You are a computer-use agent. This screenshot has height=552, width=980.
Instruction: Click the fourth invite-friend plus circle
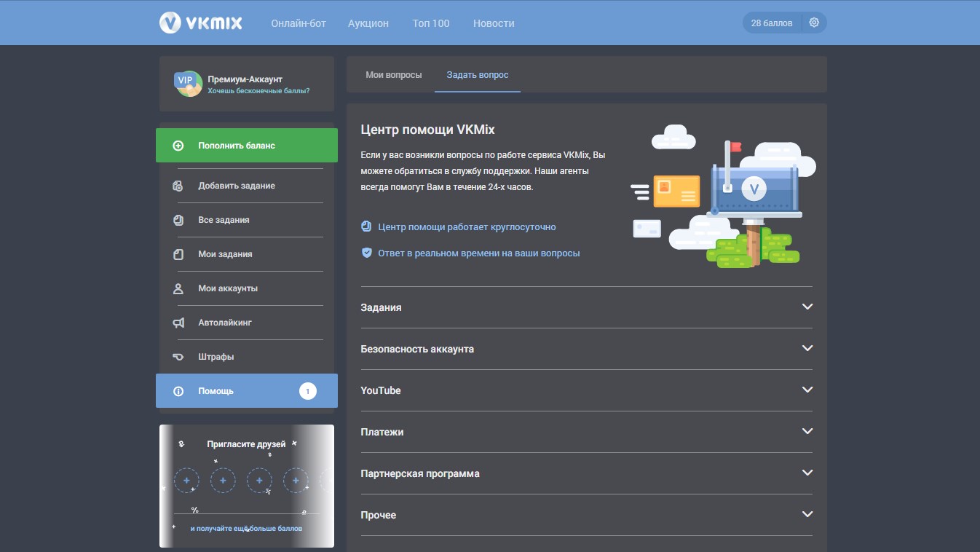coord(296,481)
